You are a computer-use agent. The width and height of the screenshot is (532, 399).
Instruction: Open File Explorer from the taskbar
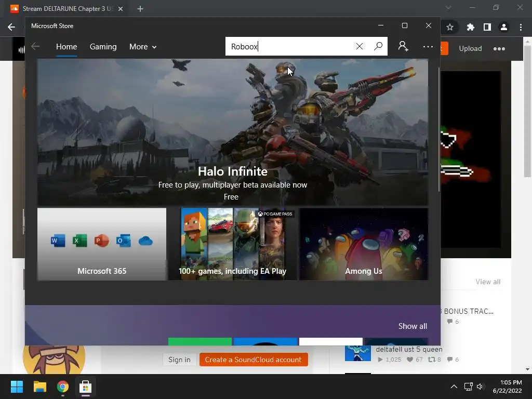pyautogui.click(x=39, y=387)
